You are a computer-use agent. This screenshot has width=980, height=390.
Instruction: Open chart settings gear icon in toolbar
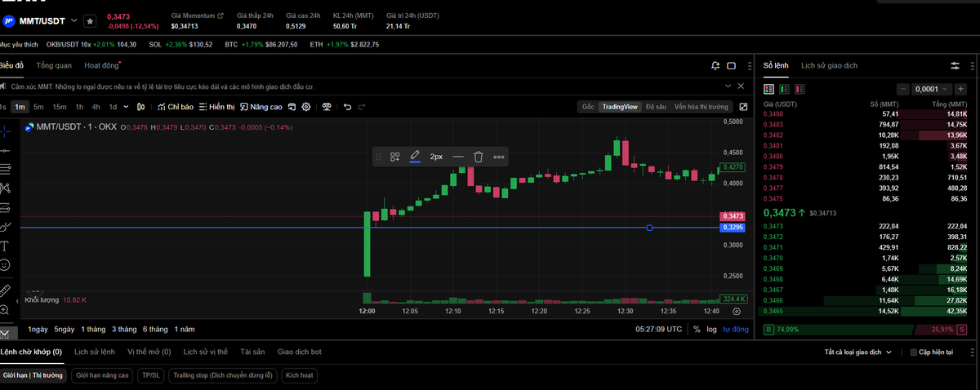click(306, 107)
